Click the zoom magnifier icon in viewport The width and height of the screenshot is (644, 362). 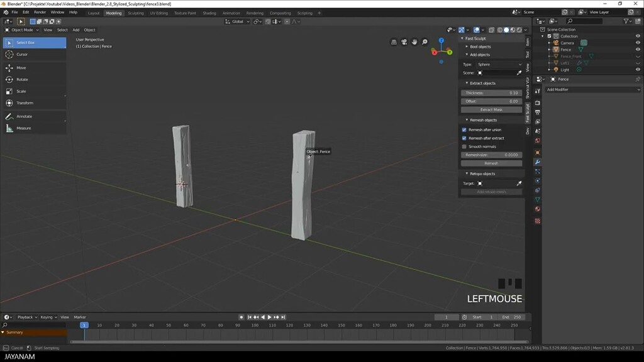click(x=425, y=42)
